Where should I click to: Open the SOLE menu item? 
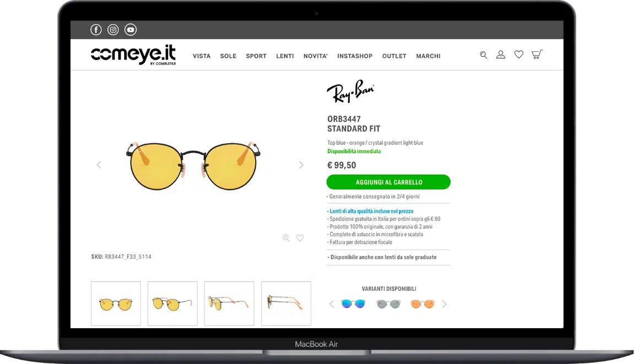click(228, 56)
